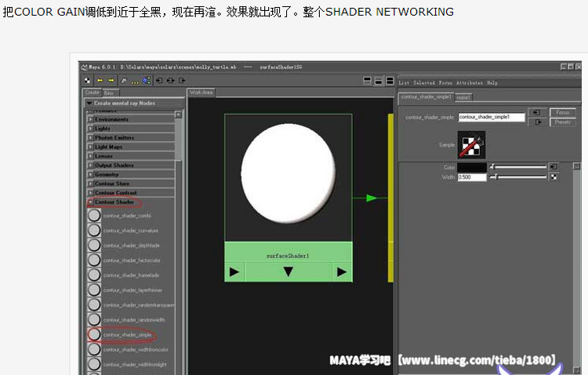
Task: Show output connections toolbar icon
Action: [x=182, y=80]
